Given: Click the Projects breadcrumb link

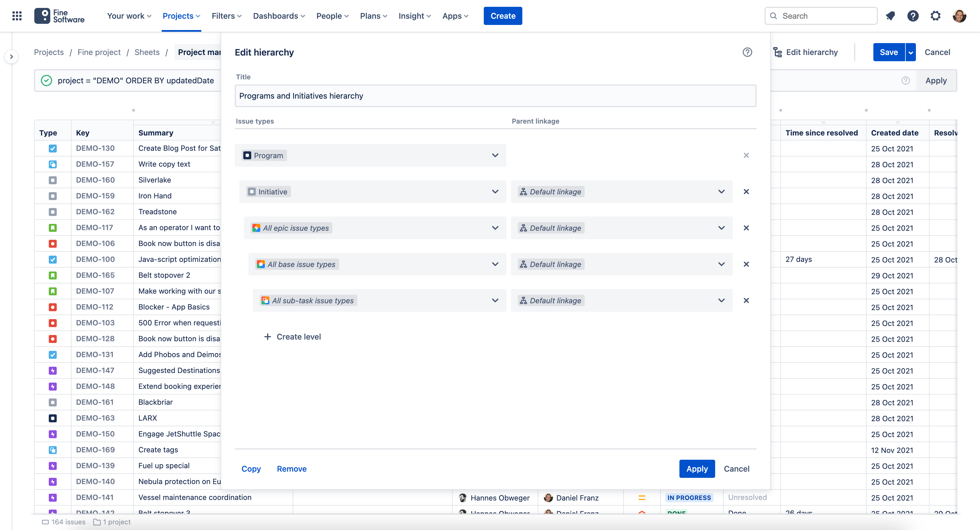Looking at the screenshot, I should [49, 52].
